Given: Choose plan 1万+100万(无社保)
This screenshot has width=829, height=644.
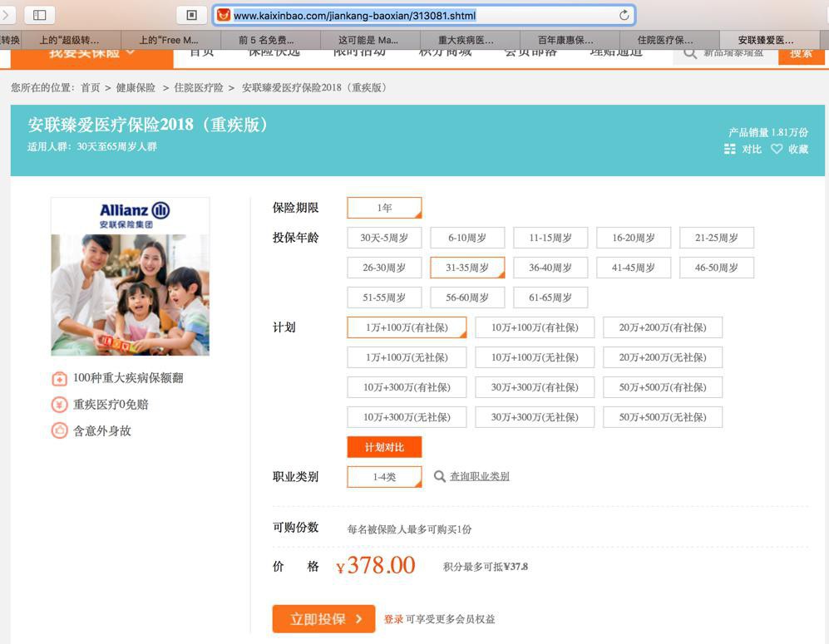Looking at the screenshot, I should tap(407, 357).
